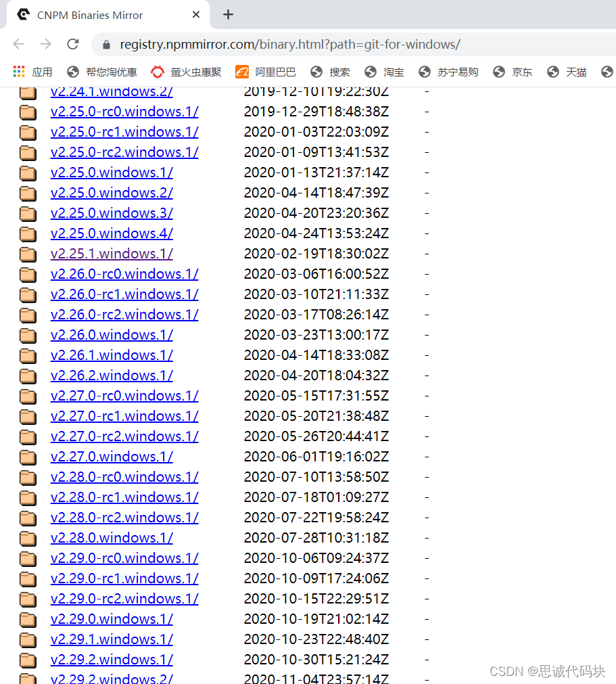This screenshot has height=684, width=616.
Task: Open v2.25.0.windows.3/ folder link
Action: coord(112,213)
